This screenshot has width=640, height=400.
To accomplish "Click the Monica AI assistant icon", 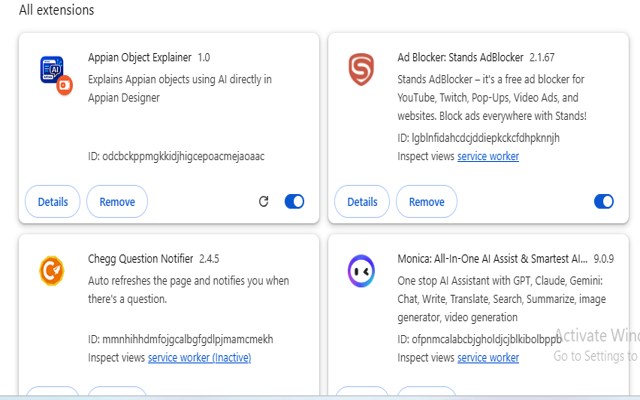I will [361, 271].
